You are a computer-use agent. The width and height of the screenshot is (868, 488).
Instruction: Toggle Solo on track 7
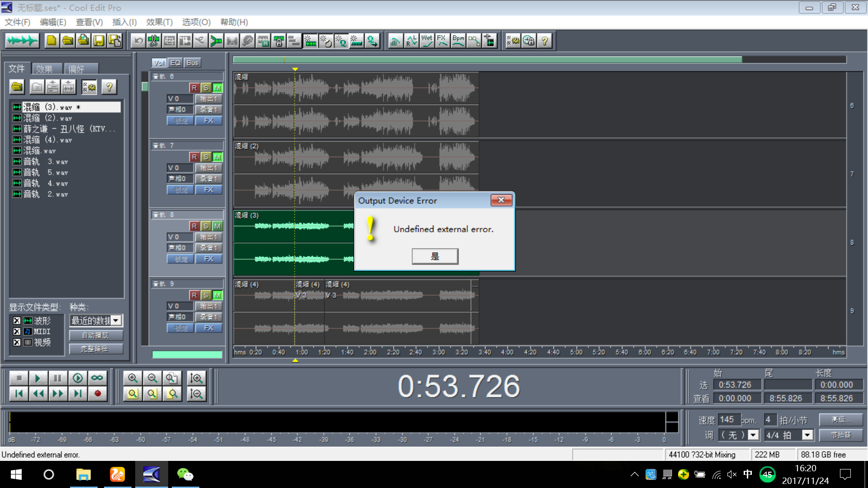206,157
